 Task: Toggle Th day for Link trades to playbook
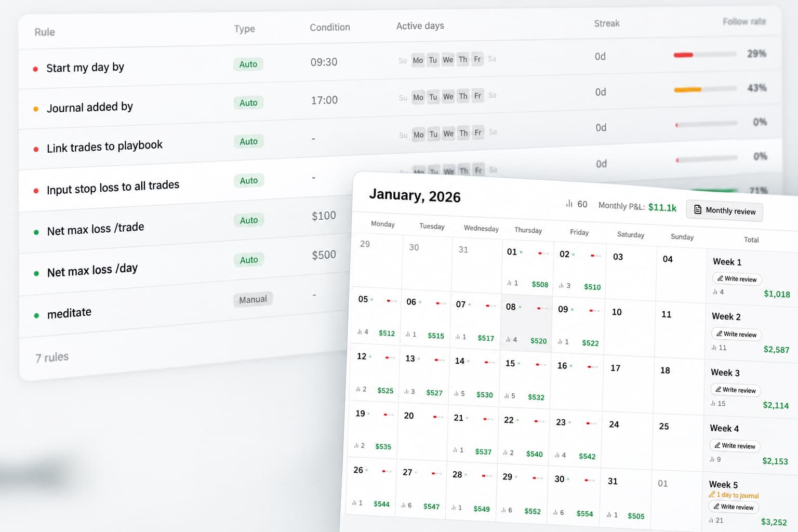463,133
